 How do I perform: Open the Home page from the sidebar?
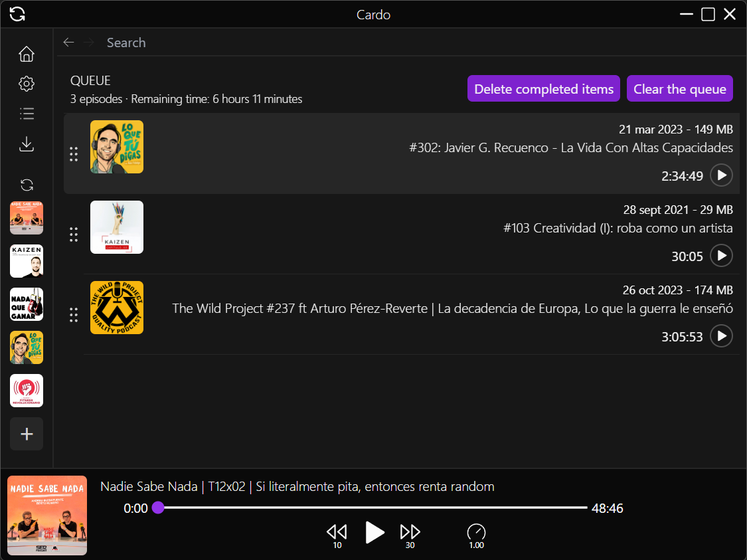coord(26,54)
